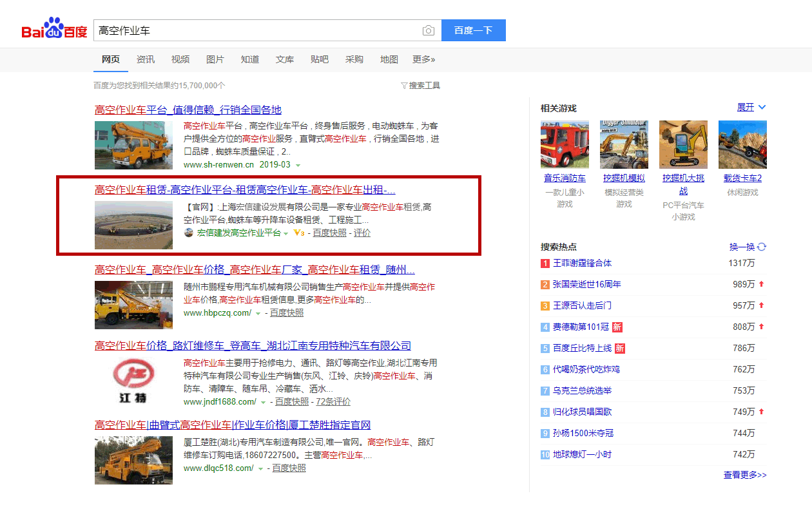Open dropdown arrow next to www.hbpczq.com/
This screenshot has height=518, width=812.
(x=258, y=314)
